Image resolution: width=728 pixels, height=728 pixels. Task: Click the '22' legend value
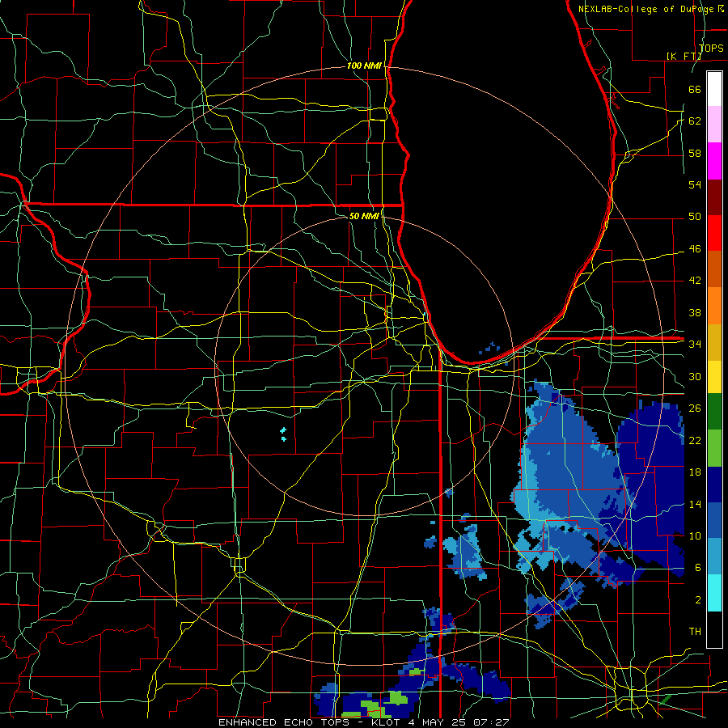tap(695, 441)
